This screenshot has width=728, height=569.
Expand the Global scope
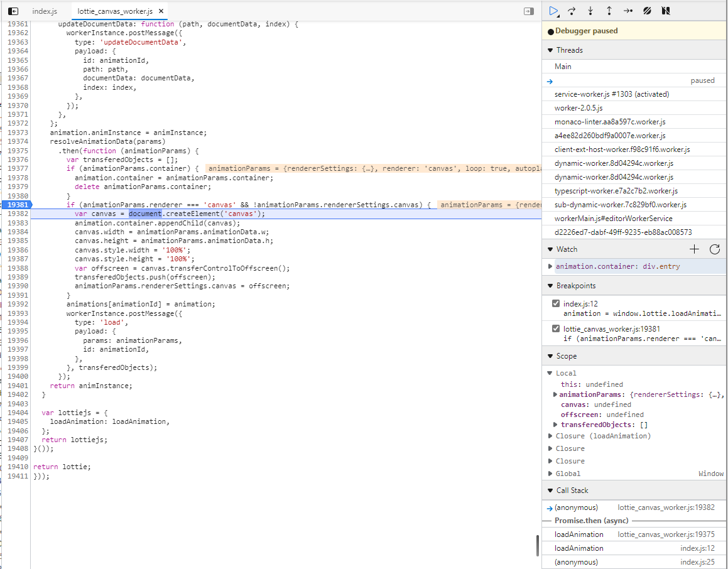(550, 474)
